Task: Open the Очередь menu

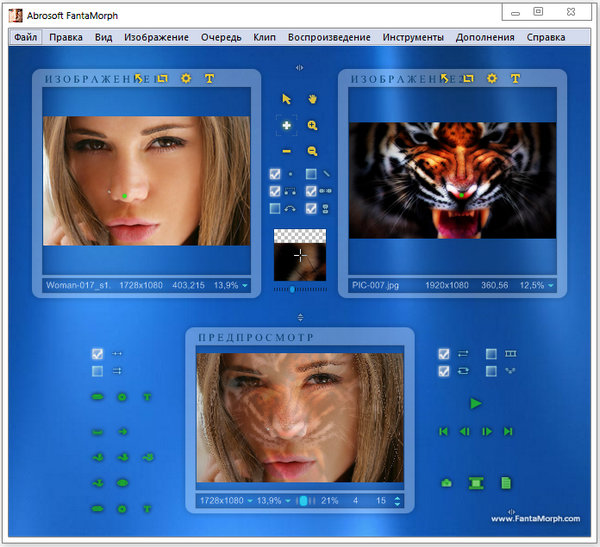Action: click(x=221, y=37)
